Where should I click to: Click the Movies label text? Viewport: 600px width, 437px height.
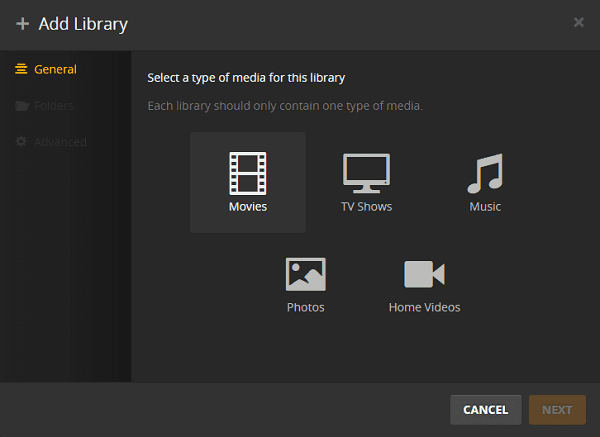[248, 207]
